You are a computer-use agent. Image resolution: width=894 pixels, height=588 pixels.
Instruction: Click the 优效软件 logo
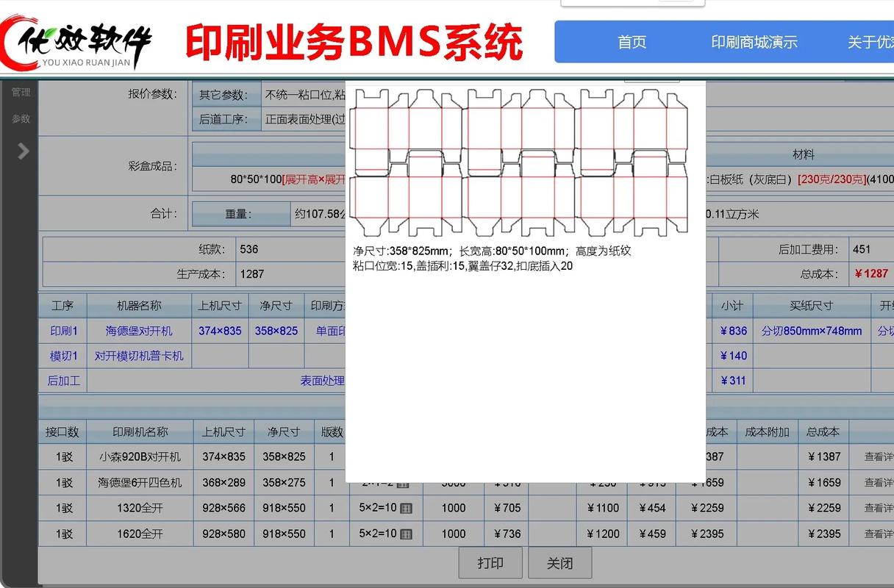76,42
